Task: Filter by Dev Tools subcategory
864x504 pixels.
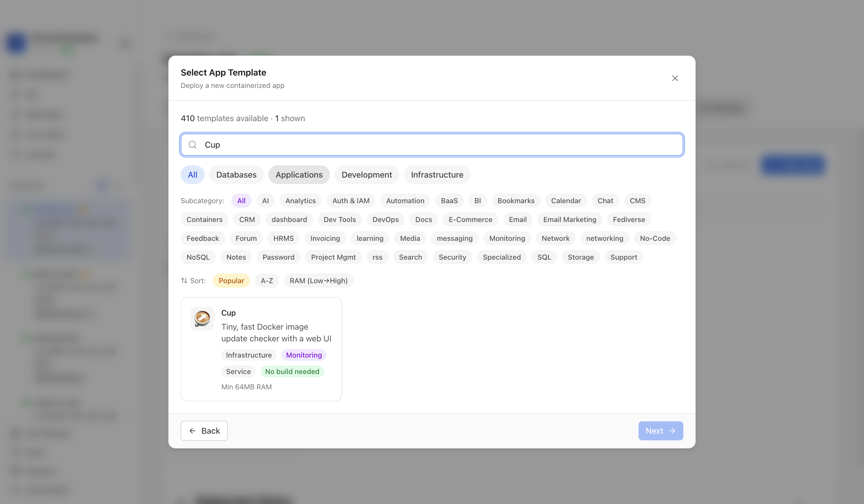Action: point(339,220)
